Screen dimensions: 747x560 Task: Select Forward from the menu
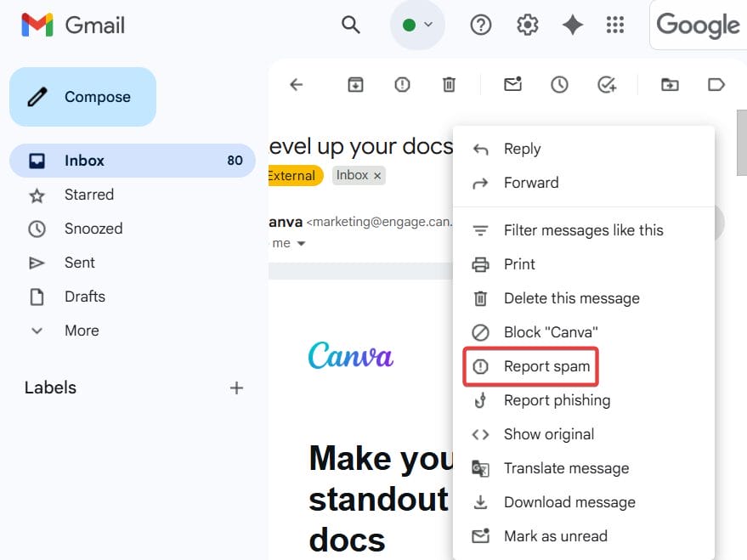584,183
